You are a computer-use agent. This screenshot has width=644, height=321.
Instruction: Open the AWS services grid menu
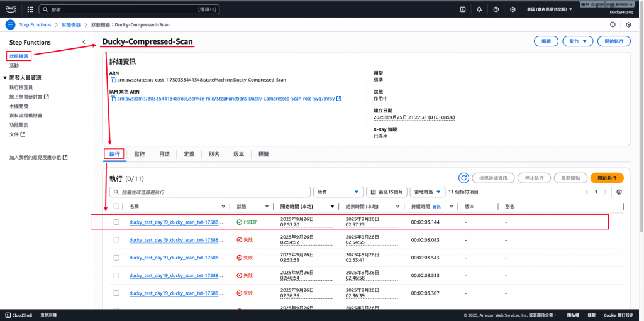click(30, 9)
